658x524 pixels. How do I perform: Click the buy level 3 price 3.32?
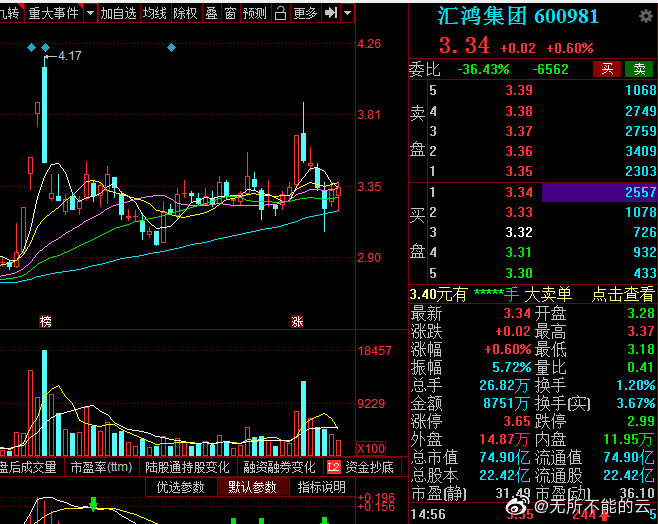(519, 232)
